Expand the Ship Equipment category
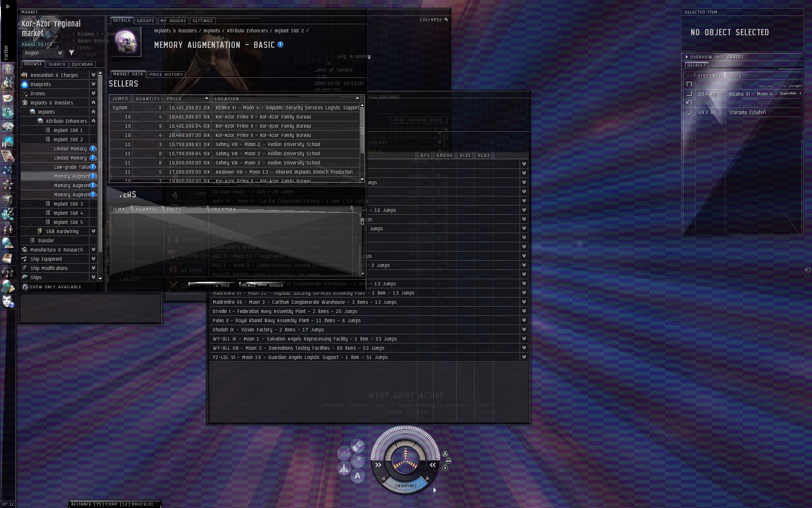The height and width of the screenshot is (508, 812). 93,259
